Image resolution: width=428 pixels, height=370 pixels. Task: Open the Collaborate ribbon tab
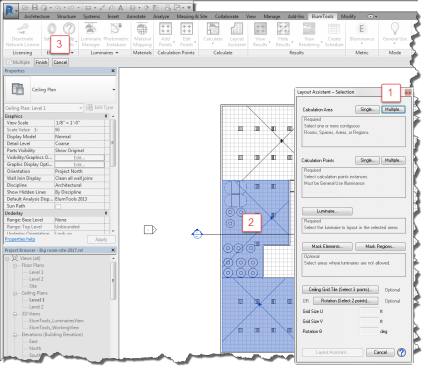coord(227,16)
